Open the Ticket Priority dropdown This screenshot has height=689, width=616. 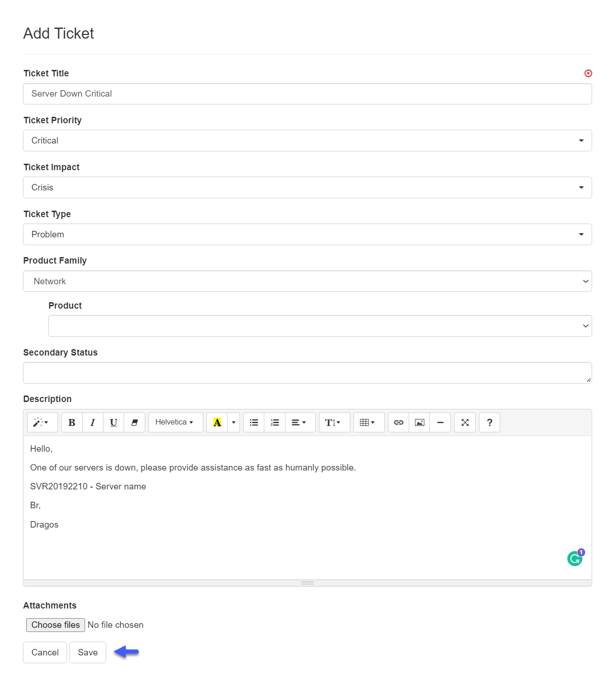pyautogui.click(x=308, y=141)
